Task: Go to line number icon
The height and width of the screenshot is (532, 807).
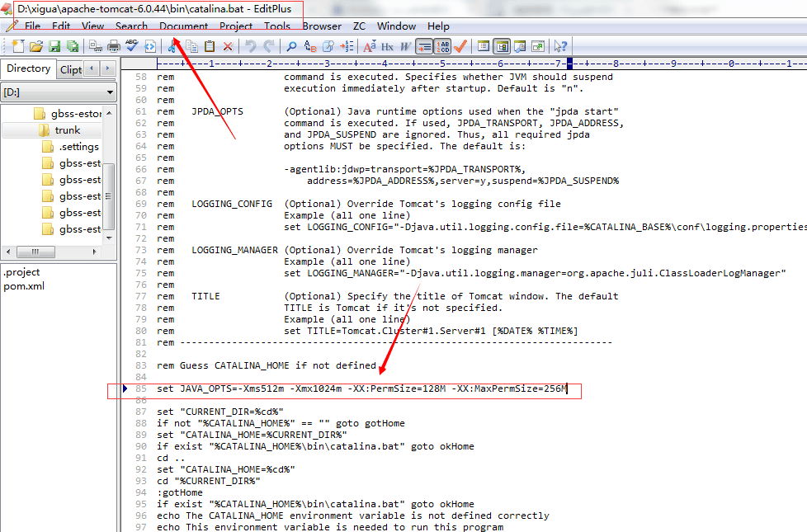Action: (x=347, y=46)
